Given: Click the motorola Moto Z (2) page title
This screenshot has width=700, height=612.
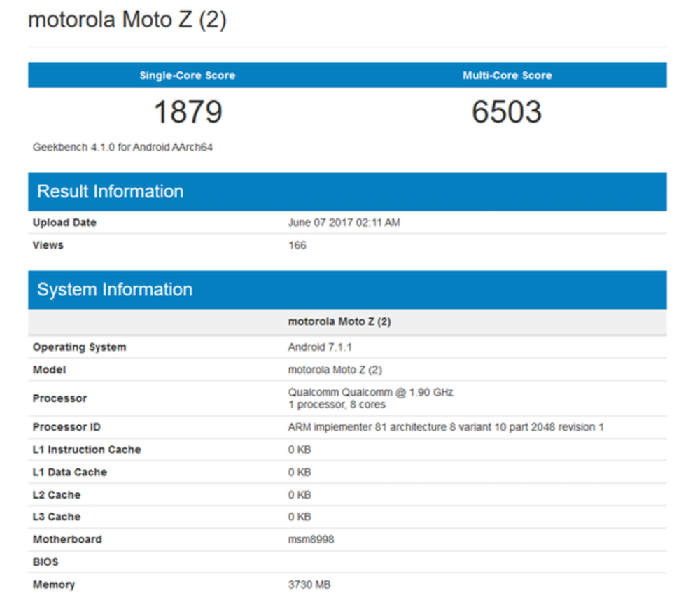Looking at the screenshot, I should [x=127, y=20].
